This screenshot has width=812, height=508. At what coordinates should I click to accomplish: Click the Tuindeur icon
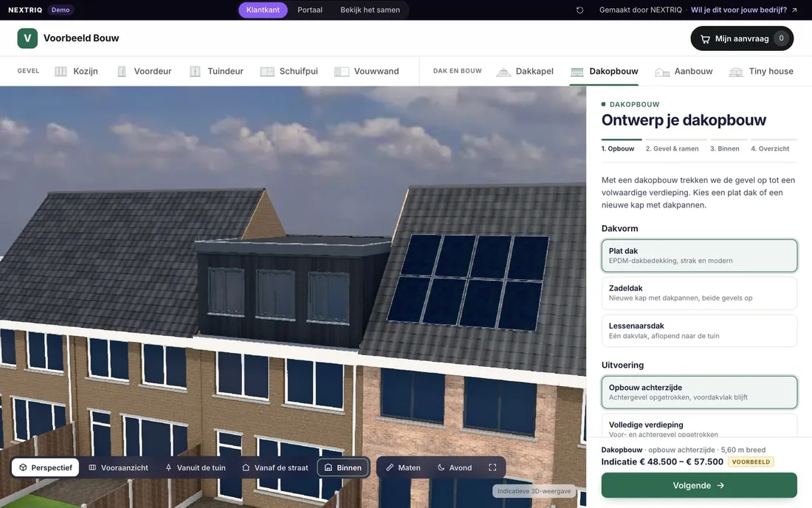[195, 72]
